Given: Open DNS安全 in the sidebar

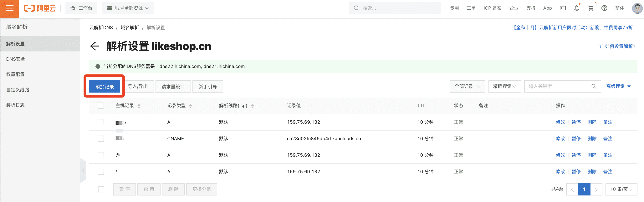Looking at the screenshot, I should (16, 59).
